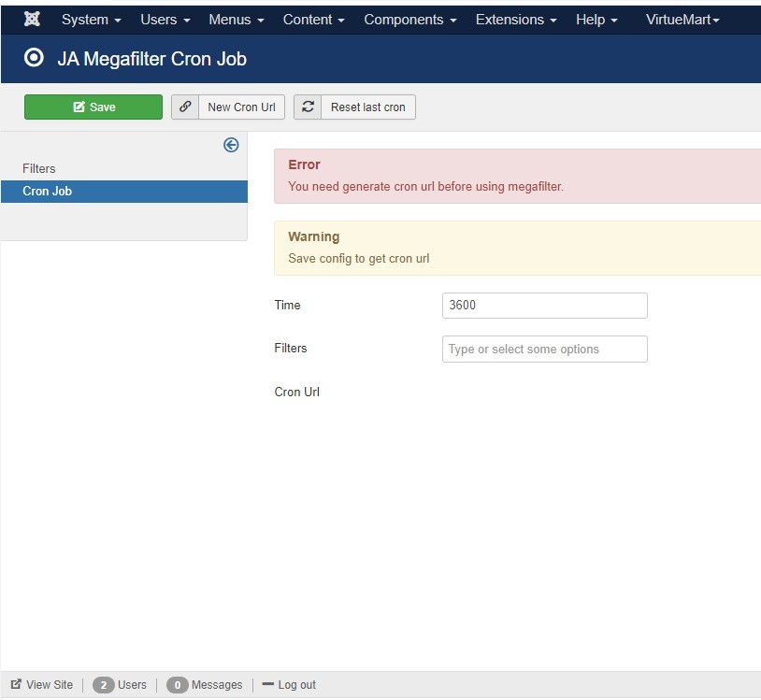Click the Filters field label in the form
Viewport: 761px width, 700px height.
(x=290, y=349)
